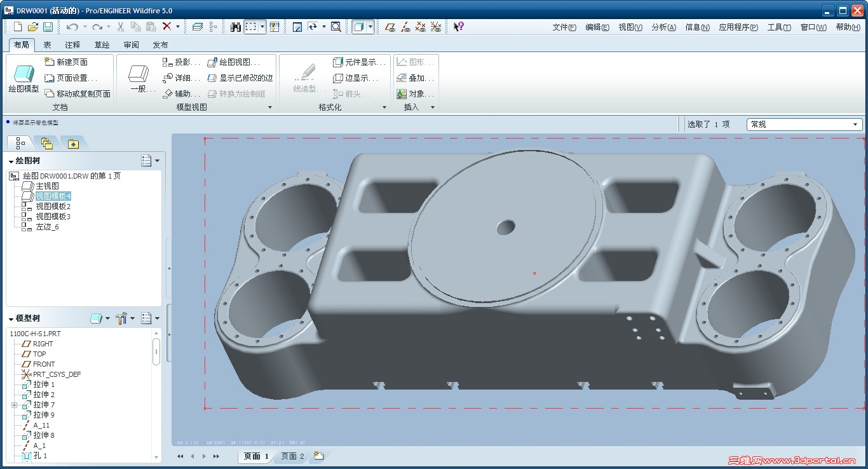868x469 pixels.
Task: Click the 叠加 overlay button
Action: (416, 78)
